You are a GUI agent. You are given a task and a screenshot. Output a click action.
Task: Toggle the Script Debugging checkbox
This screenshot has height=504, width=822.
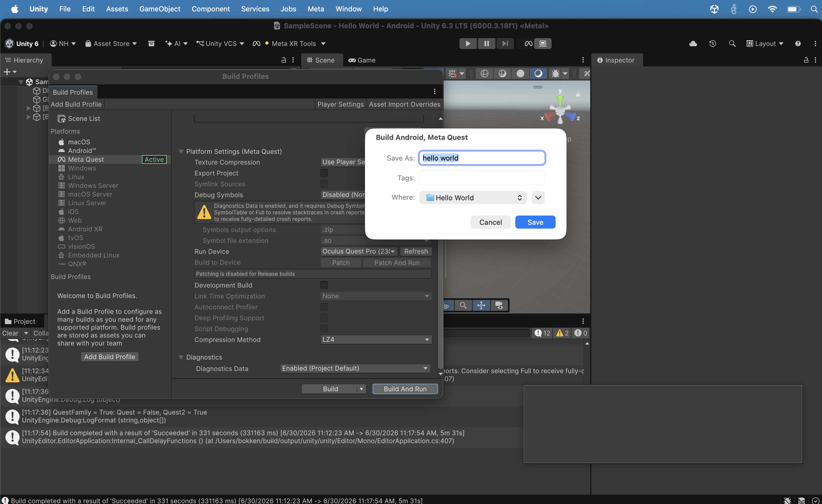click(324, 329)
